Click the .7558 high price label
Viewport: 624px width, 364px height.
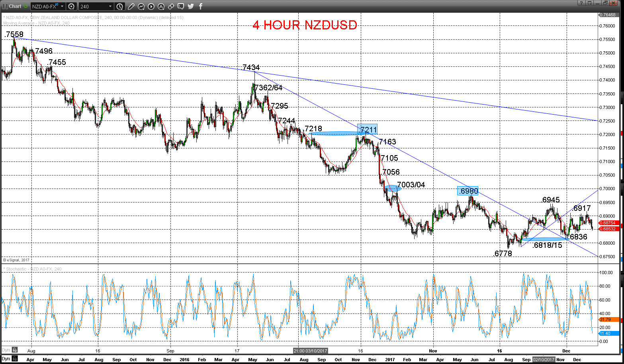[14, 35]
